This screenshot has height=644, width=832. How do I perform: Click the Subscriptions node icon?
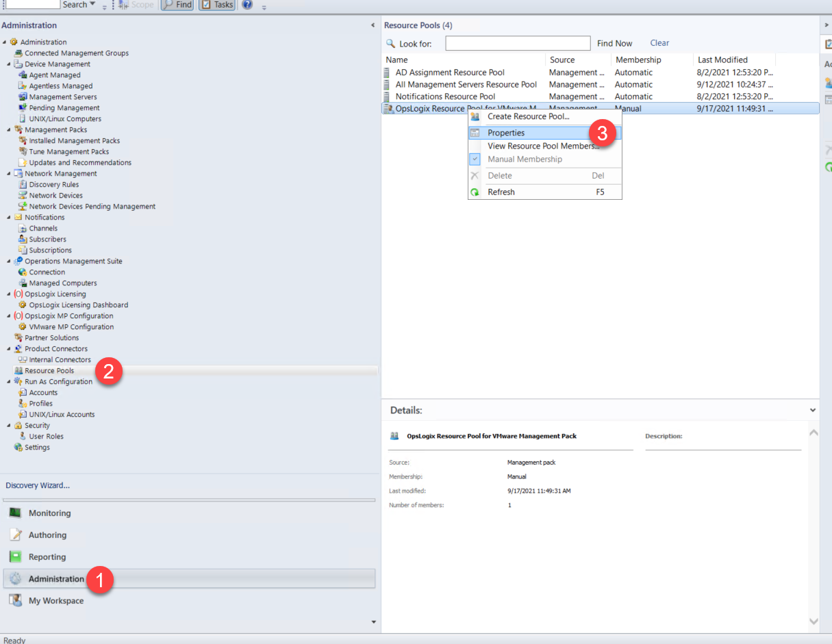tap(23, 250)
